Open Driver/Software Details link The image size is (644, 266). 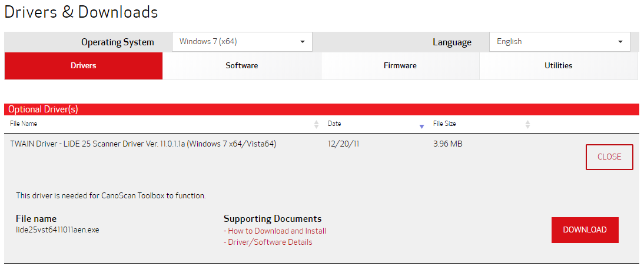coord(270,242)
